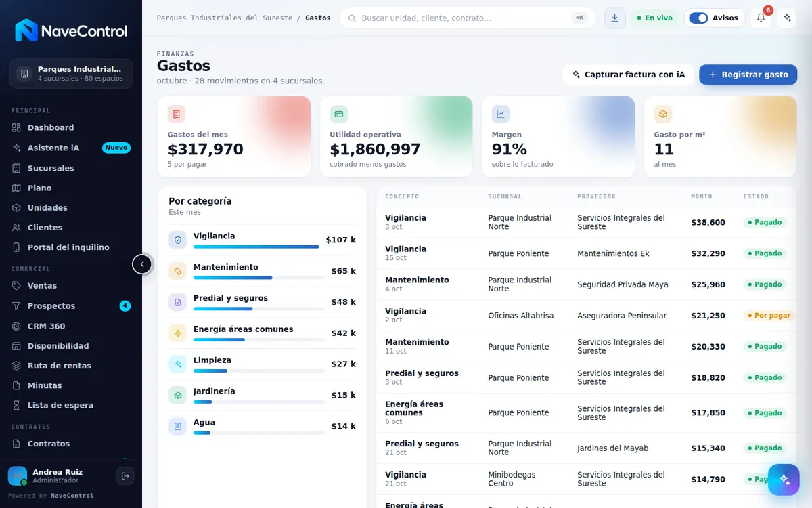This screenshot has width=812, height=508.
Task: Click the Concepto column header
Action: 402,196
